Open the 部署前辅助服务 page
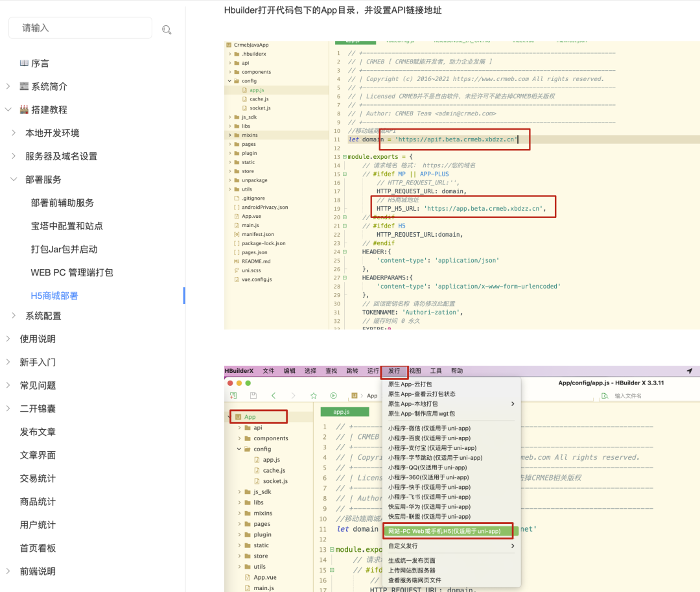The width and height of the screenshot is (700, 592). tap(62, 203)
